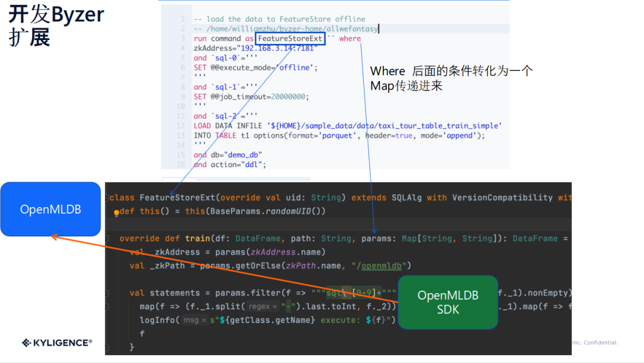The height and width of the screenshot is (363, 644).
Task: Click line number 1 in the editor gutter
Action: coord(182,19)
